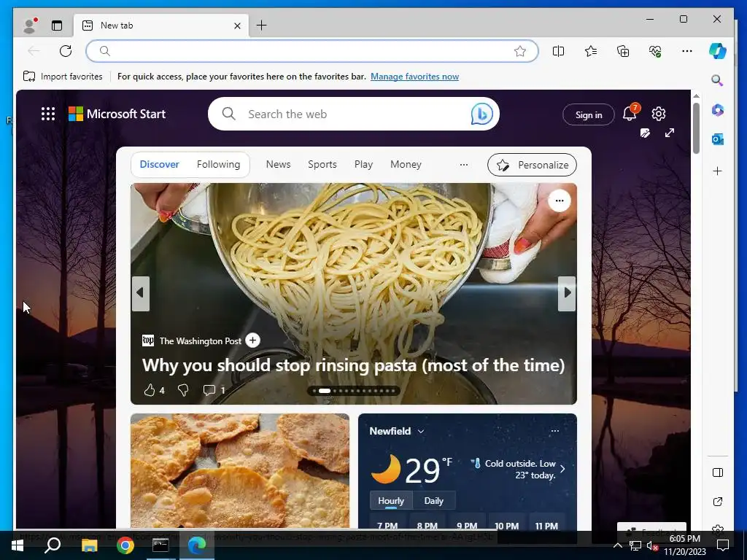Close the New tab tab
This screenshot has height=560, width=747.
[x=237, y=26]
